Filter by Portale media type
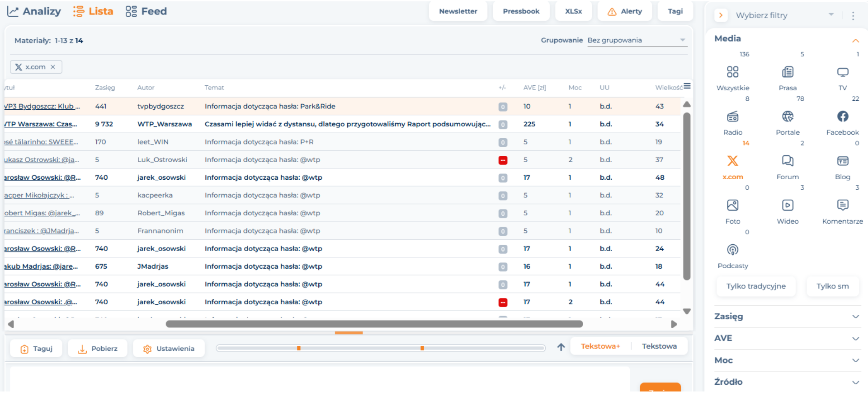Image resolution: width=868 pixels, height=396 pixels. point(788,116)
